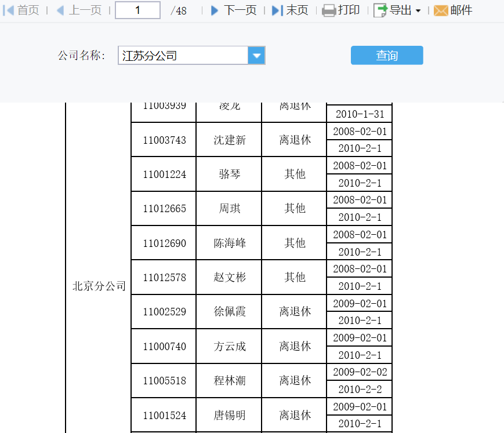
Task: Select employee ID 11003743
Action: click(x=164, y=140)
